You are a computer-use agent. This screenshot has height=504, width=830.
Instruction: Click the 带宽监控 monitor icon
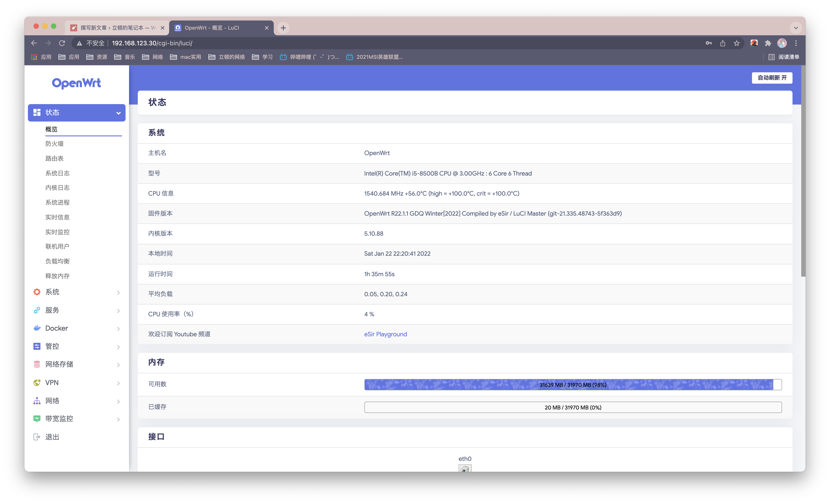click(37, 418)
